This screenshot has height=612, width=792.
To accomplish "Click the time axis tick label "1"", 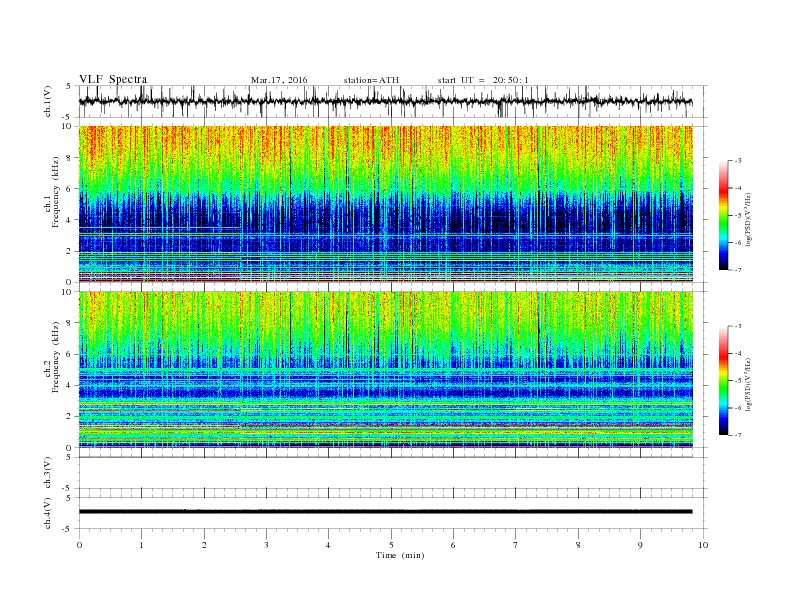I will click(x=141, y=545).
